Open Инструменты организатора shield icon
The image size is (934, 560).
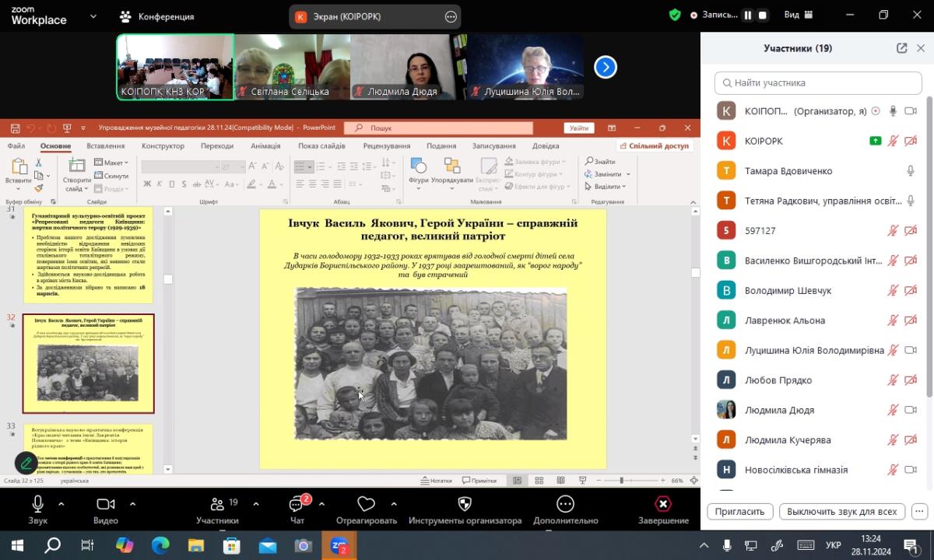[465, 505]
